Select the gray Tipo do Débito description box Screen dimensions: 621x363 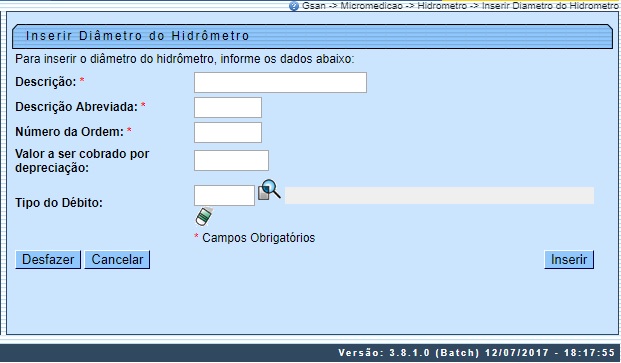pos(439,196)
